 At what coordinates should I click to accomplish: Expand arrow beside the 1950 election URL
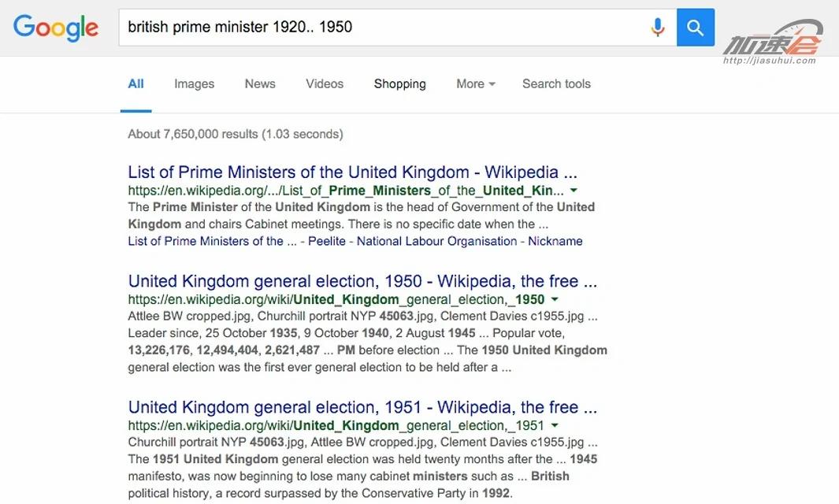[x=555, y=299]
